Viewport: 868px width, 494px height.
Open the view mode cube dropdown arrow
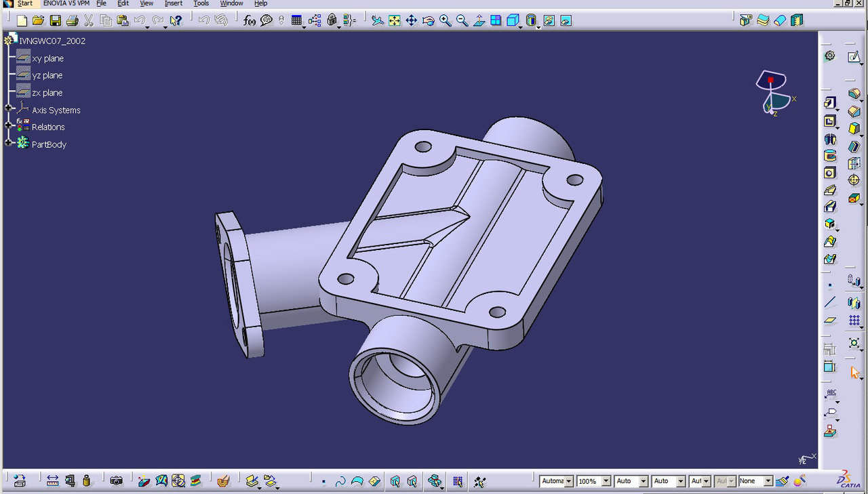[x=520, y=26]
